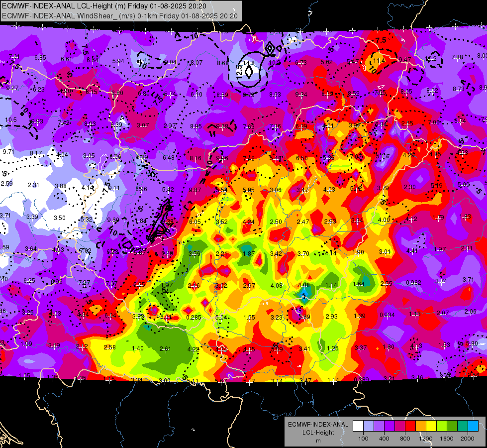Click the 7.01 map value
Viewport: 487px width, 448px height.
(14, 57)
